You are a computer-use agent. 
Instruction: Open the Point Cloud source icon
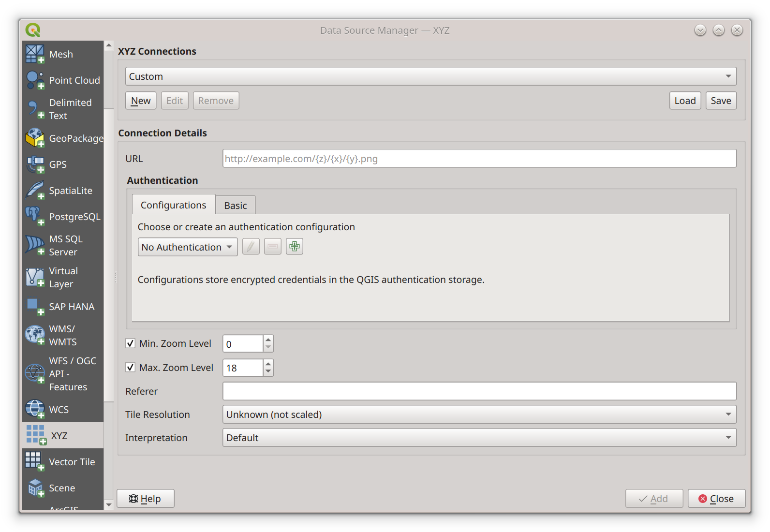[35, 80]
